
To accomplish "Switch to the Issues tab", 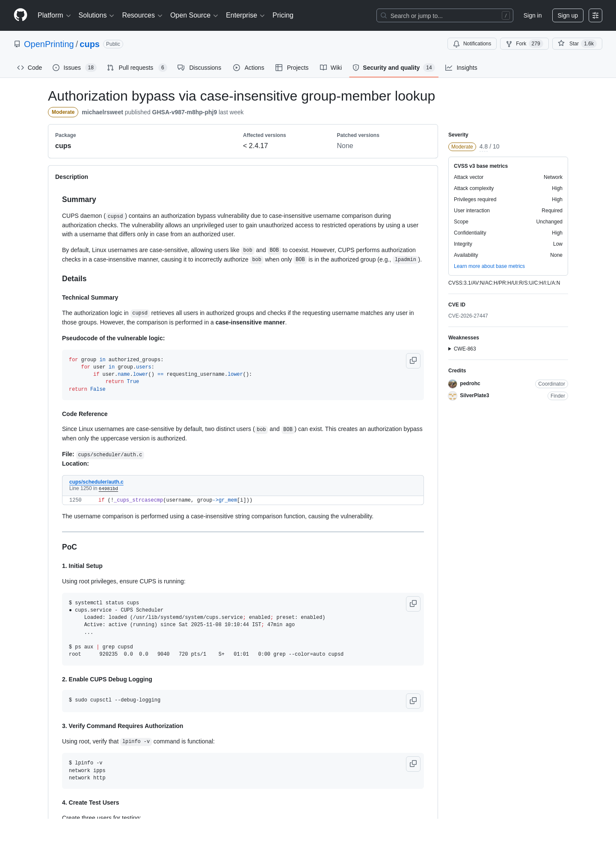I will click(x=74, y=68).
